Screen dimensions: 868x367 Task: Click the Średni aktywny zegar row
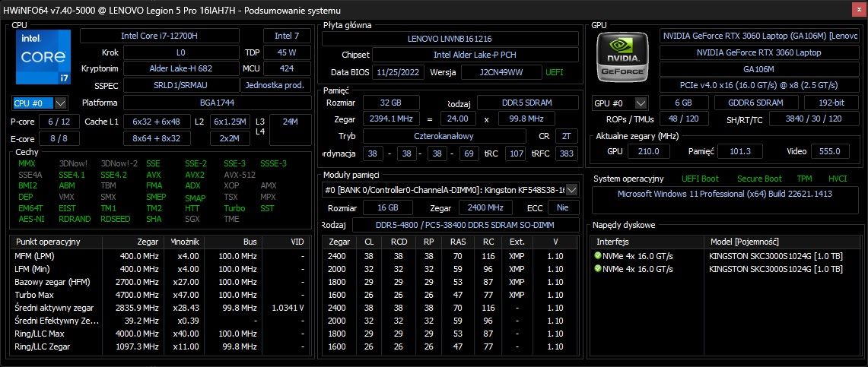(x=159, y=308)
